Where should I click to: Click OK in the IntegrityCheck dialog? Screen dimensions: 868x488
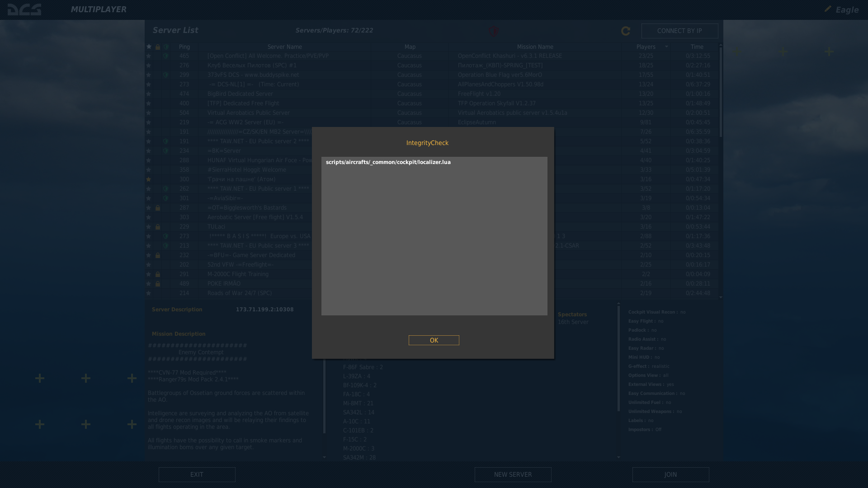[x=434, y=340]
